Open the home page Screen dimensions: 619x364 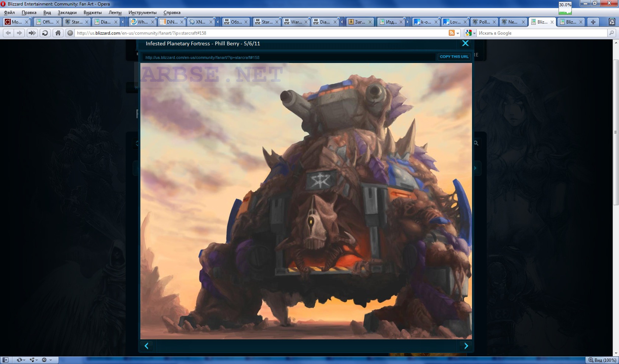point(58,33)
